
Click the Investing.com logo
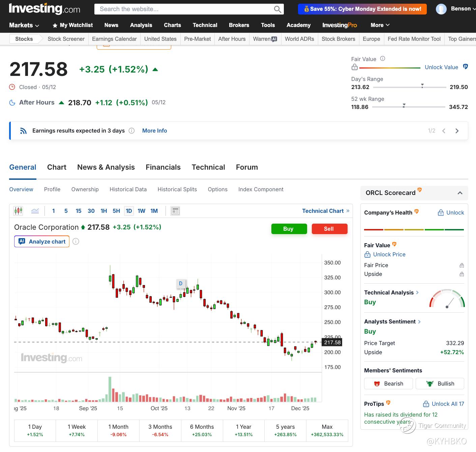tap(44, 9)
